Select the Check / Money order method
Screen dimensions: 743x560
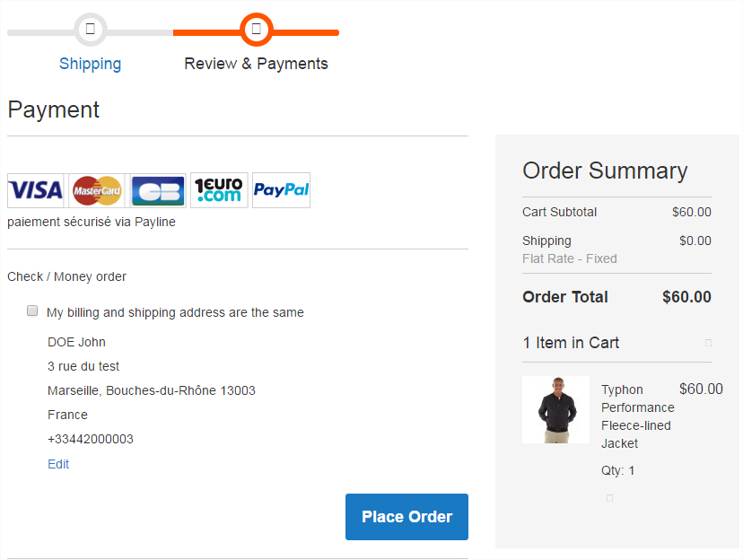coord(66,276)
